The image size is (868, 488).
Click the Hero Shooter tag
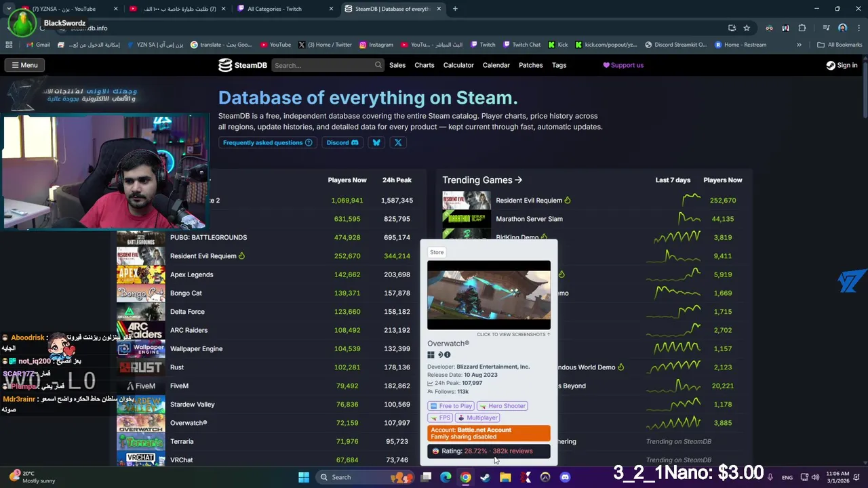[502, 406]
